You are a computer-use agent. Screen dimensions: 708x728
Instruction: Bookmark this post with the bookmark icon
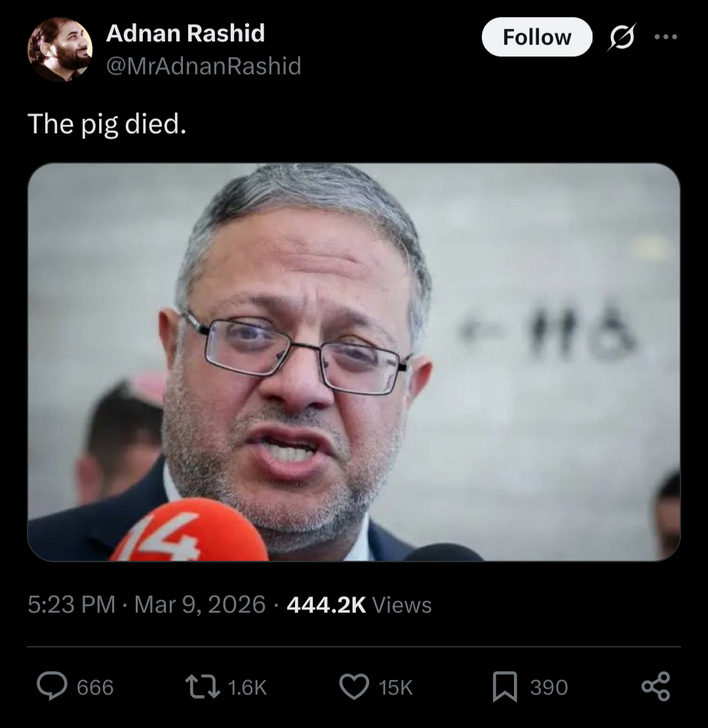point(504,687)
